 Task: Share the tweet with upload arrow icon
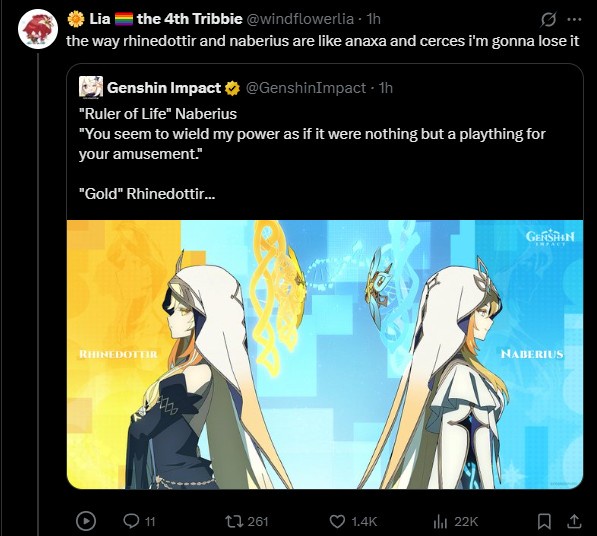point(573,521)
